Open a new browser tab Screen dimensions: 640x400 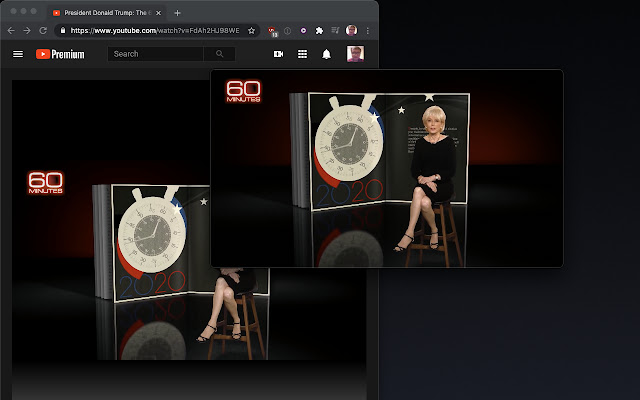point(177,13)
